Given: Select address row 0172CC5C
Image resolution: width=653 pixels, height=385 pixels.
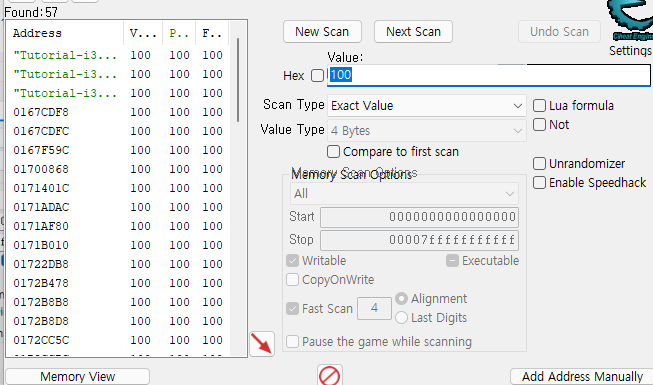Looking at the screenshot, I should click(x=118, y=340).
